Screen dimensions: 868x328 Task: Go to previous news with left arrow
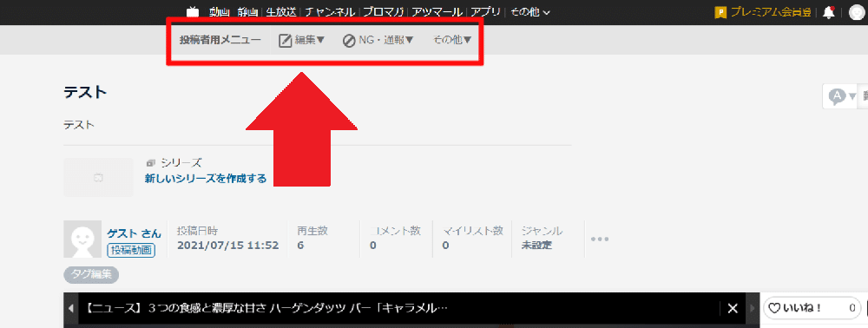70,308
